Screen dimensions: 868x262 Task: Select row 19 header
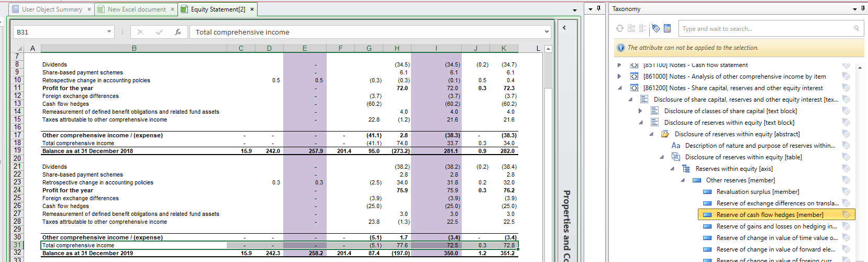pyautogui.click(x=17, y=150)
